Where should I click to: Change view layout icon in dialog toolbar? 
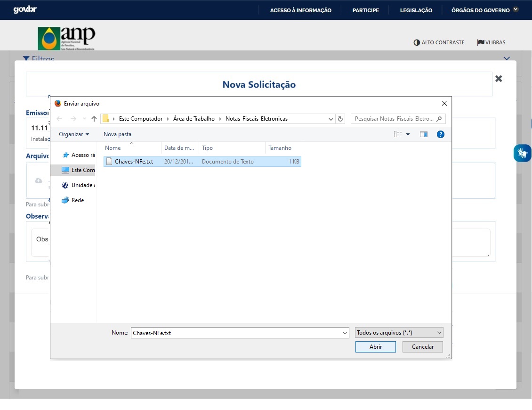point(398,134)
